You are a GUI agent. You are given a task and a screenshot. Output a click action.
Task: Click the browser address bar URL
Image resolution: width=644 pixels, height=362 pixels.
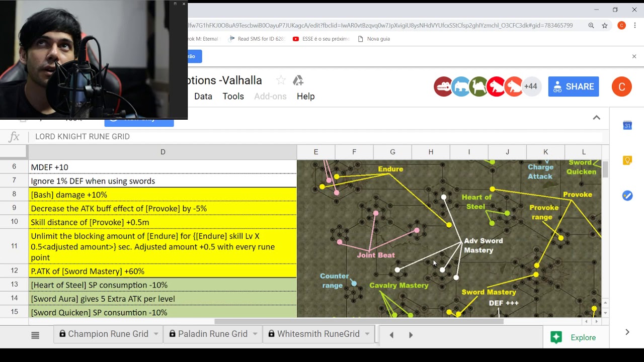380,25
